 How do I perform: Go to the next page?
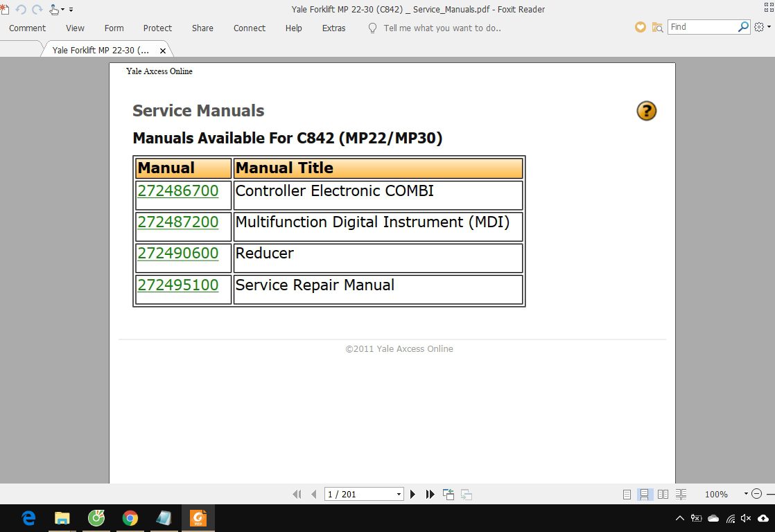[412, 494]
